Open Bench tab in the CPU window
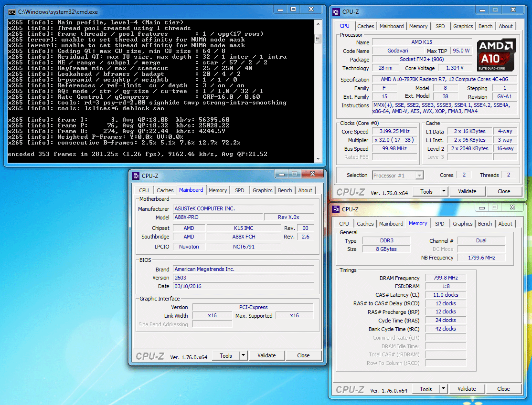The image size is (532, 405). 485,26
